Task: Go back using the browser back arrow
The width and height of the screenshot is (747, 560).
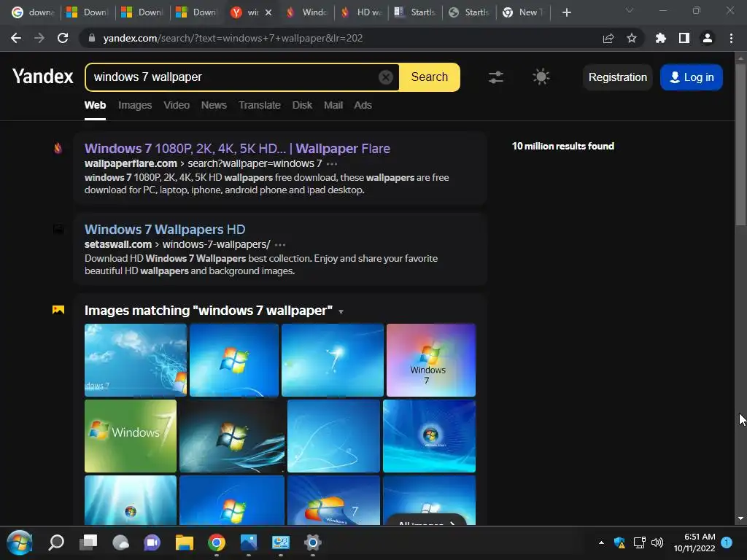Action: (16, 38)
